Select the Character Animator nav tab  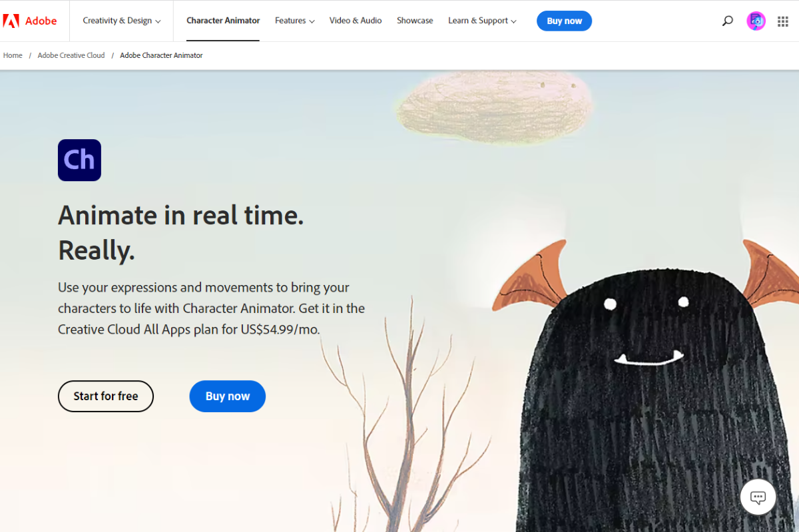223,21
